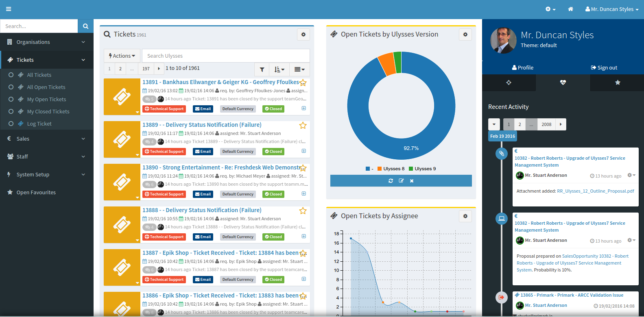Go to next Recent Activity page arrow
This screenshot has width=644, height=317.
(x=561, y=124)
